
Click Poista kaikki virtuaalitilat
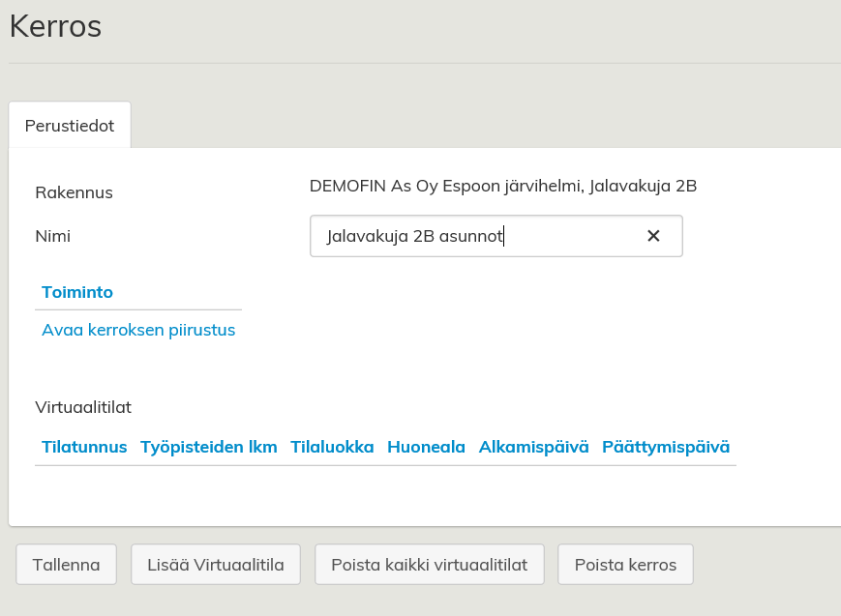click(429, 565)
